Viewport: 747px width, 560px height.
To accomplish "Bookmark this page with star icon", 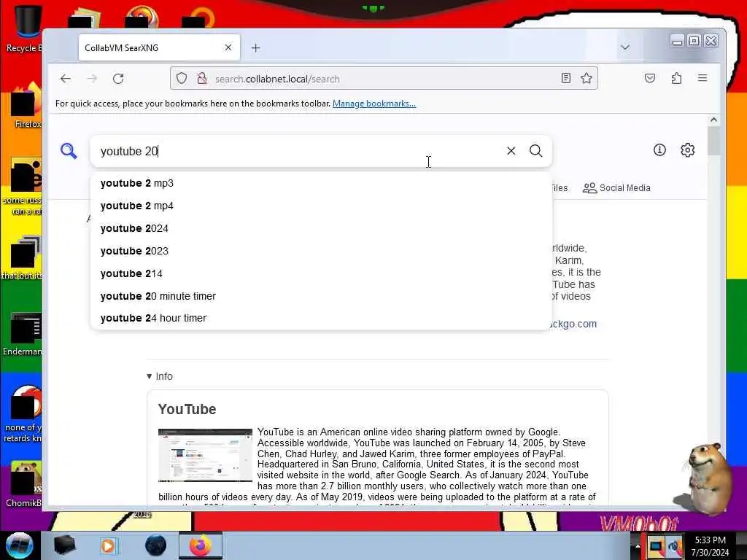I will 587,78.
